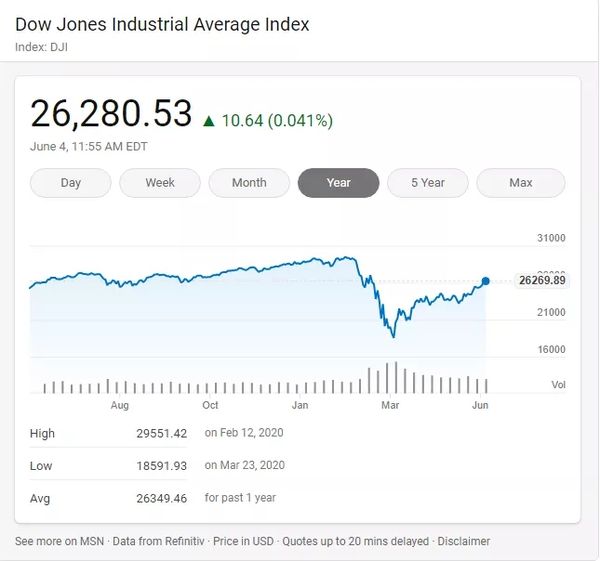Viewport: 600px width, 561px height.
Task: Click the 26,280.53 index value
Action: [111, 114]
